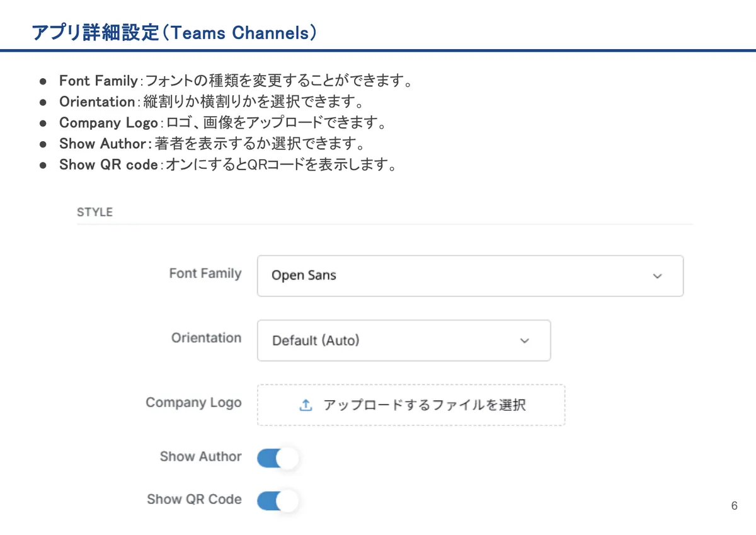Click the Show QR Code field label
Image resolution: width=756 pixels, height=535 pixels.
pos(194,499)
